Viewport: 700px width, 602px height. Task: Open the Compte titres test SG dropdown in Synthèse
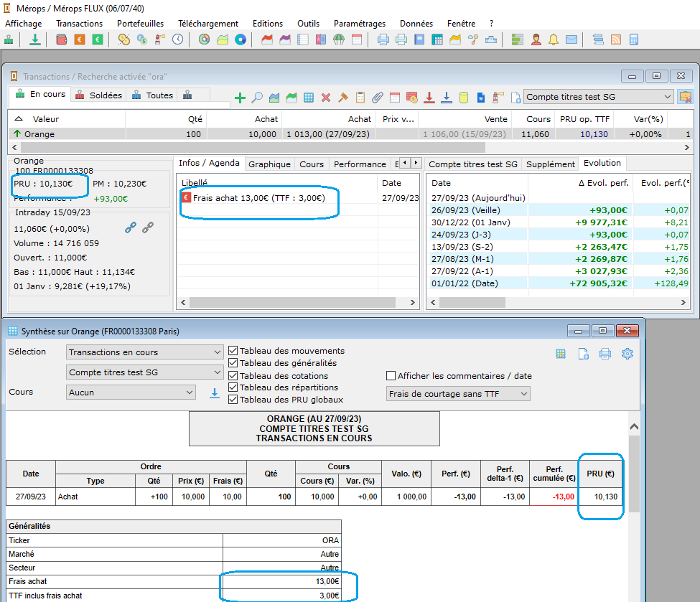pos(144,372)
